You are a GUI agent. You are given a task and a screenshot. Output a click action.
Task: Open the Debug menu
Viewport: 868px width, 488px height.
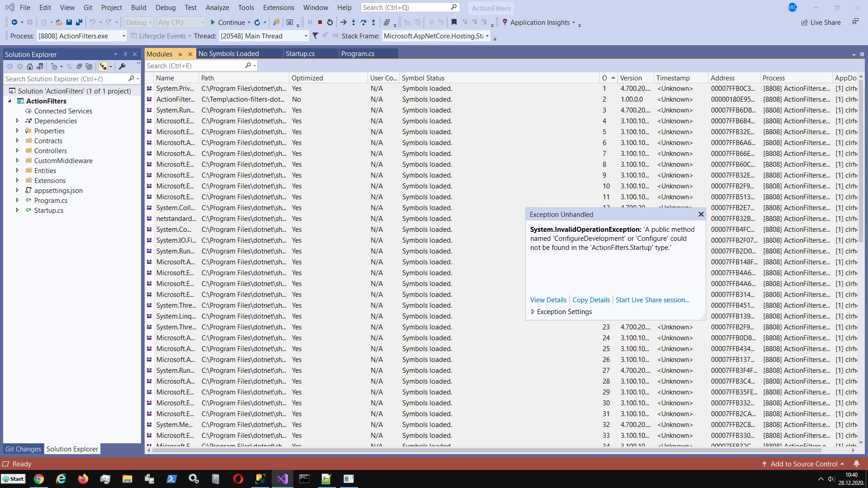click(165, 8)
